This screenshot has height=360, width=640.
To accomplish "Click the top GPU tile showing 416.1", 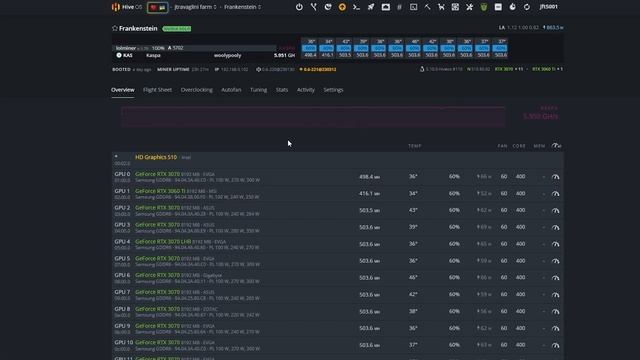I will [x=327, y=48].
